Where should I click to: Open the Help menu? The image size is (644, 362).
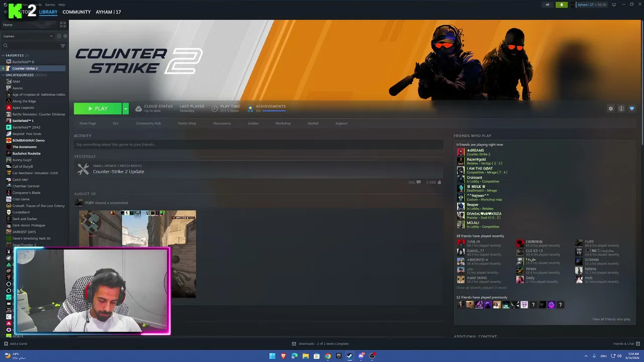pos(61,5)
